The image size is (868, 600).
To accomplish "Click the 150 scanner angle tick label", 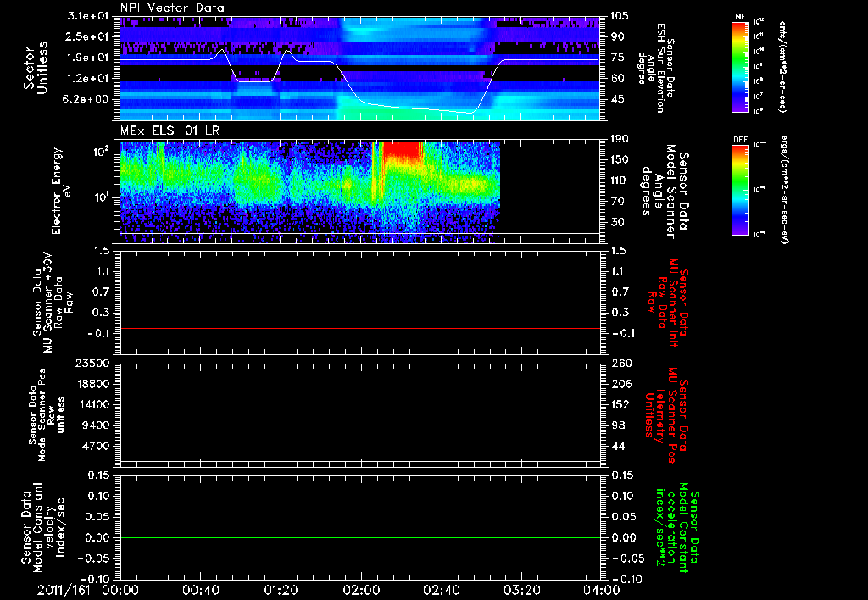I will (620, 159).
